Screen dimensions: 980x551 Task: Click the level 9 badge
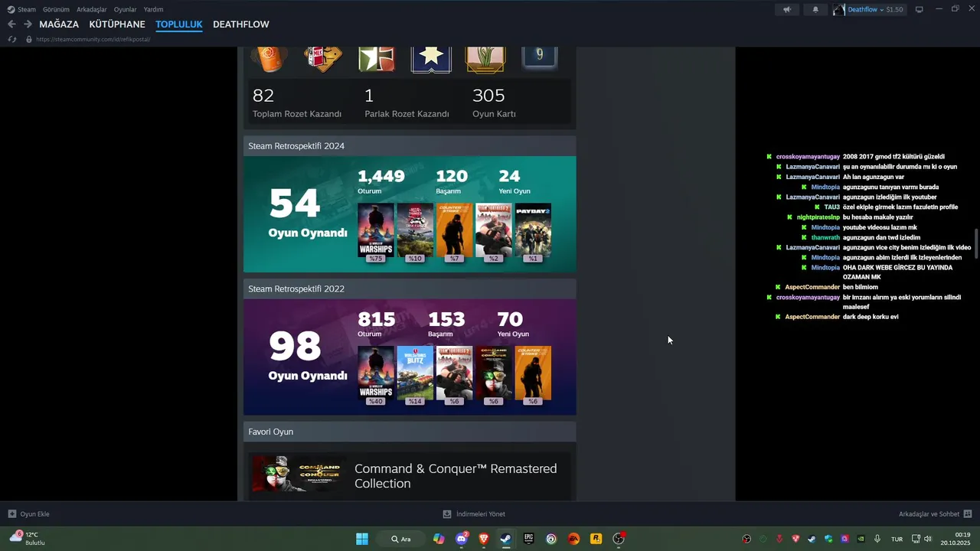tap(540, 57)
